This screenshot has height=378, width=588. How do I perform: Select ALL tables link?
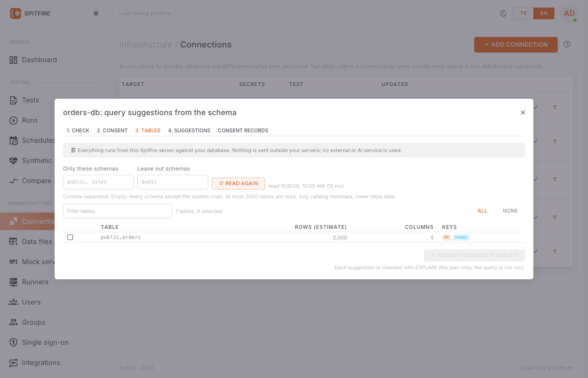[x=482, y=211]
